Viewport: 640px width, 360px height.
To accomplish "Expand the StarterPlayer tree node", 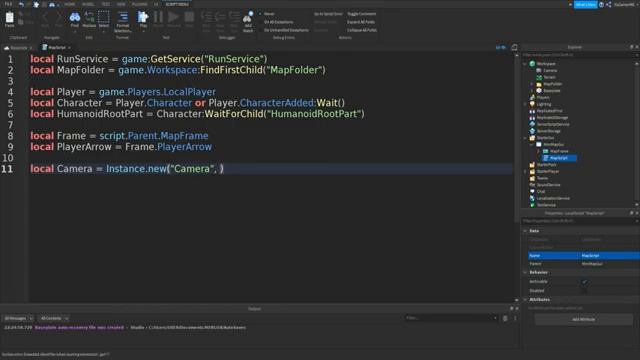I will click(525, 171).
